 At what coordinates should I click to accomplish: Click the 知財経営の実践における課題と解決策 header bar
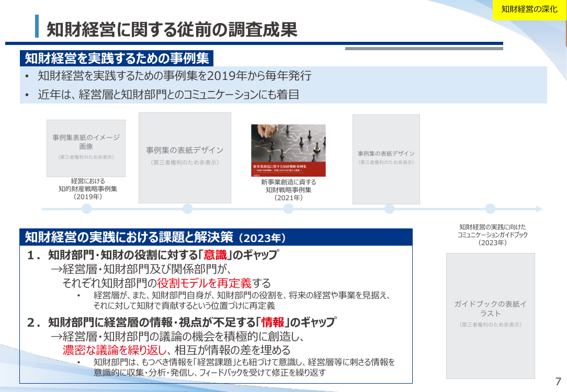216,237
